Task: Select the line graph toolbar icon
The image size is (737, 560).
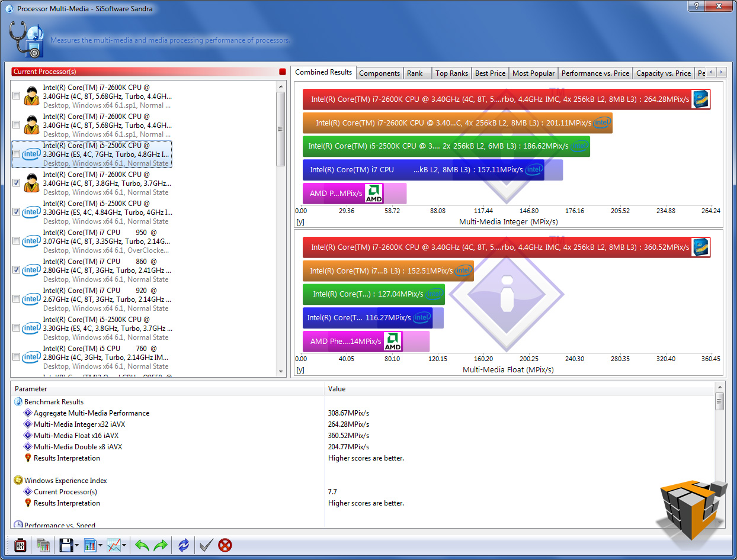Action: 114,545
